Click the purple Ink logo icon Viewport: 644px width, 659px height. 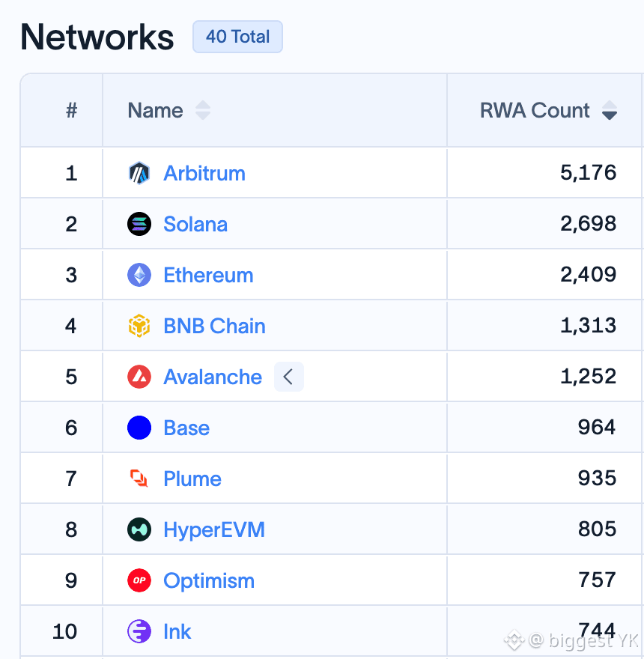coord(139,631)
